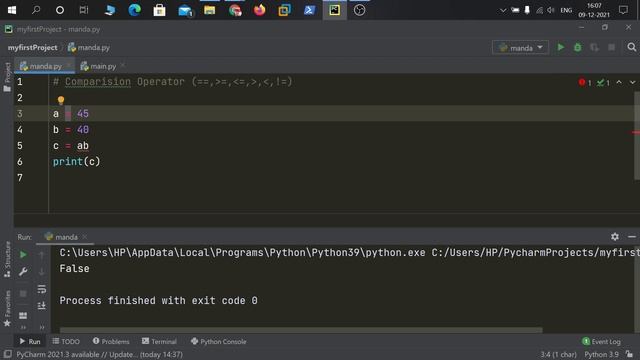Click the editor vertical scrollbar
The image size is (640, 360).
pos(637,136)
